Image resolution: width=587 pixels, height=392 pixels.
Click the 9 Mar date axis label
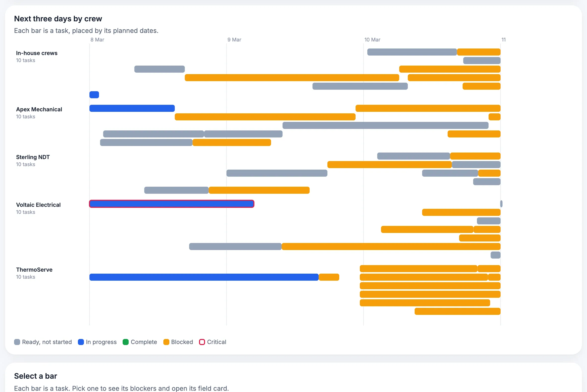(x=234, y=40)
